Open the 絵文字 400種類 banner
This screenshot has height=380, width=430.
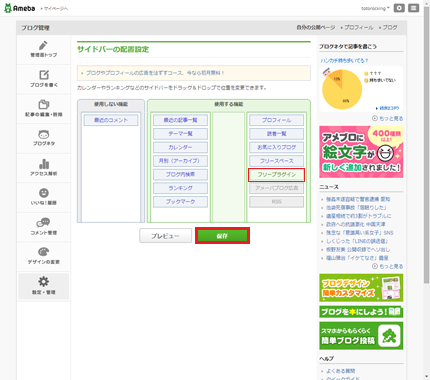361,152
